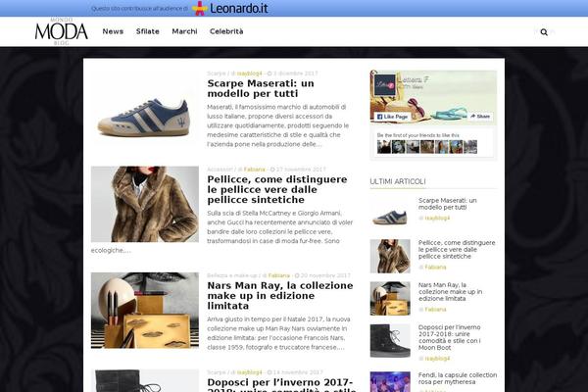Open headline Doposci per l'inverno 2017-2018
The width and height of the screenshot is (588, 392).
click(x=281, y=385)
